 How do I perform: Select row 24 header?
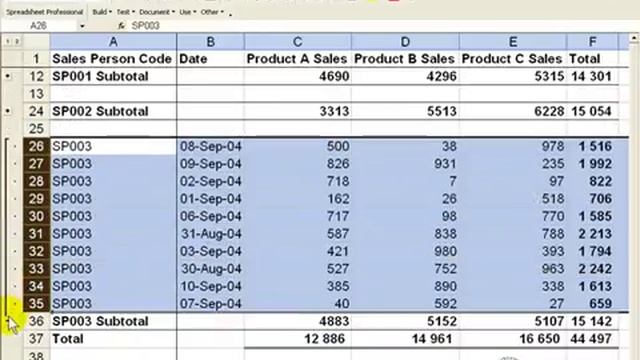coord(36,111)
